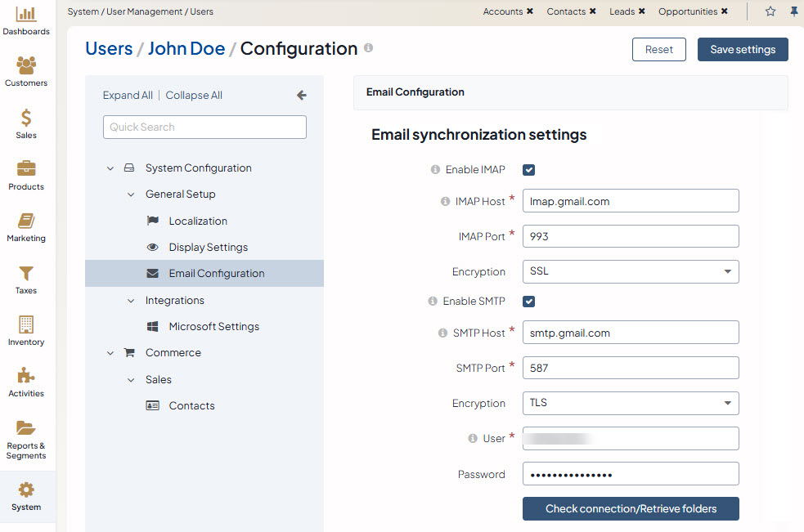
Task: Click info icon next to IMAP Host
Action: coord(445,201)
